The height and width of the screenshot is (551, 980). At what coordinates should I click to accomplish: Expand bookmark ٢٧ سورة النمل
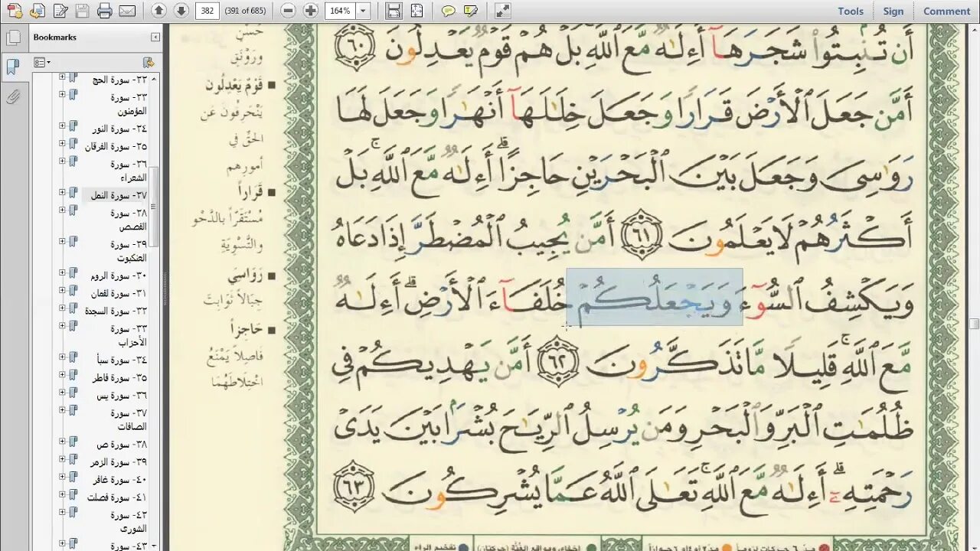(62, 194)
